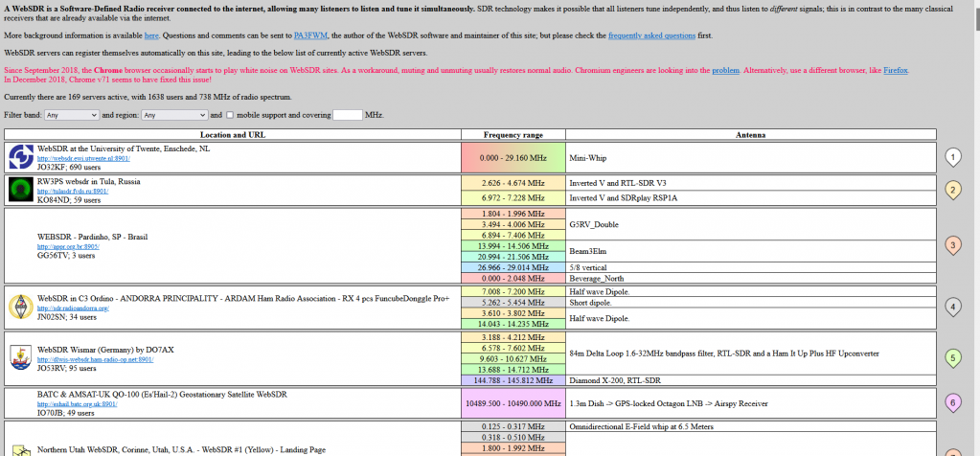This screenshot has height=456, width=980.
Task: Open the Filter band dropdown
Action: 72,115
